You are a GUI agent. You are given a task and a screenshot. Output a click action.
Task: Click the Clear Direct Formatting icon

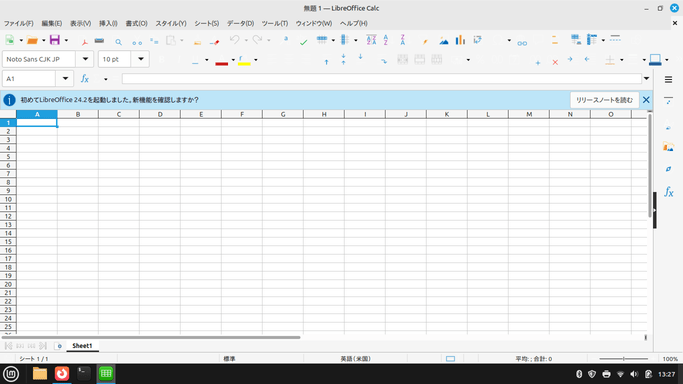pos(214,41)
